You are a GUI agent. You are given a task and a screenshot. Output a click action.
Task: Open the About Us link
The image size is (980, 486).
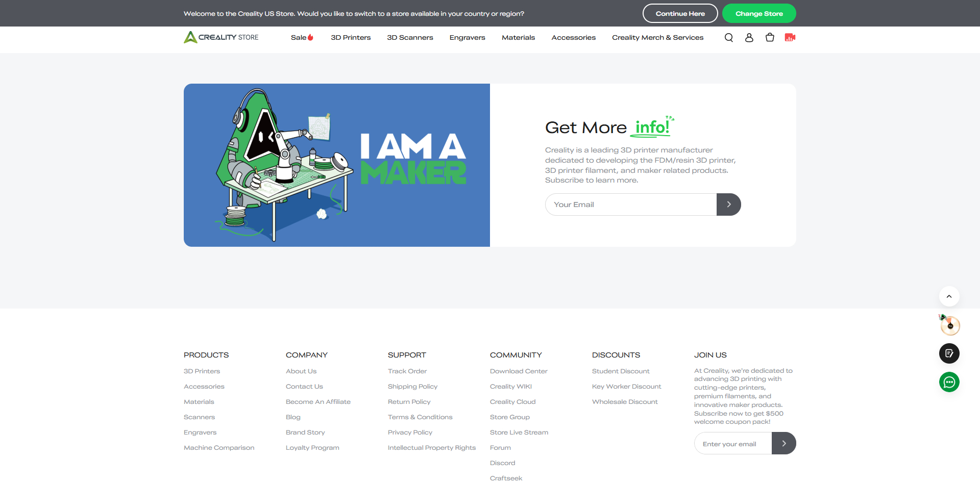(x=301, y=371)
